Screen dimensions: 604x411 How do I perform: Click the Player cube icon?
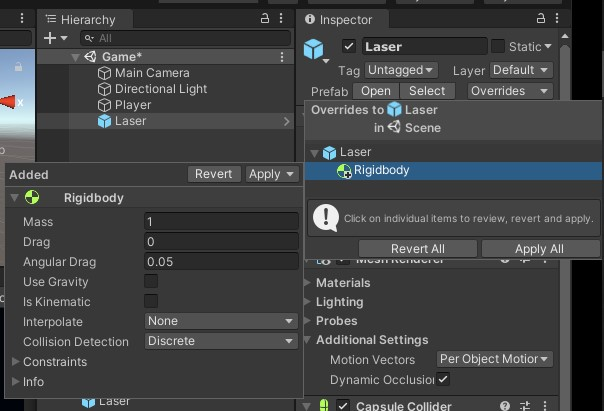[x=104, y=105]
